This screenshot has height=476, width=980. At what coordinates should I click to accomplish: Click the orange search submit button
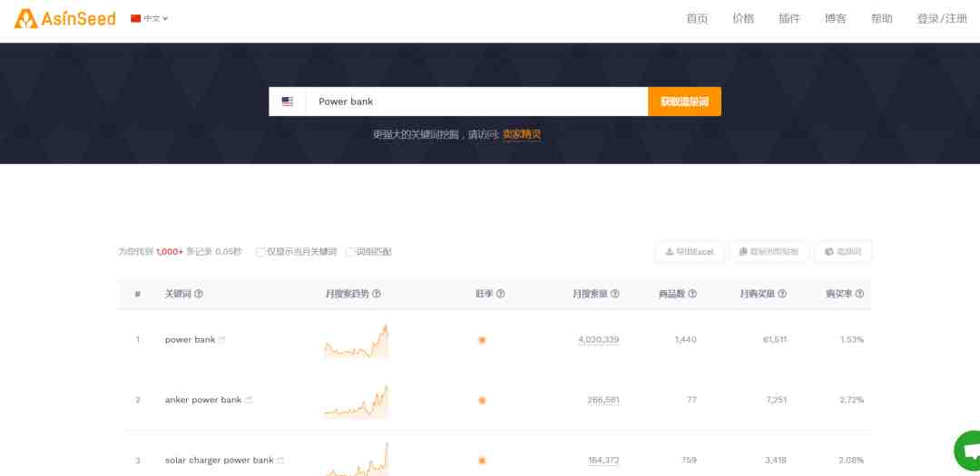point(684,102)
